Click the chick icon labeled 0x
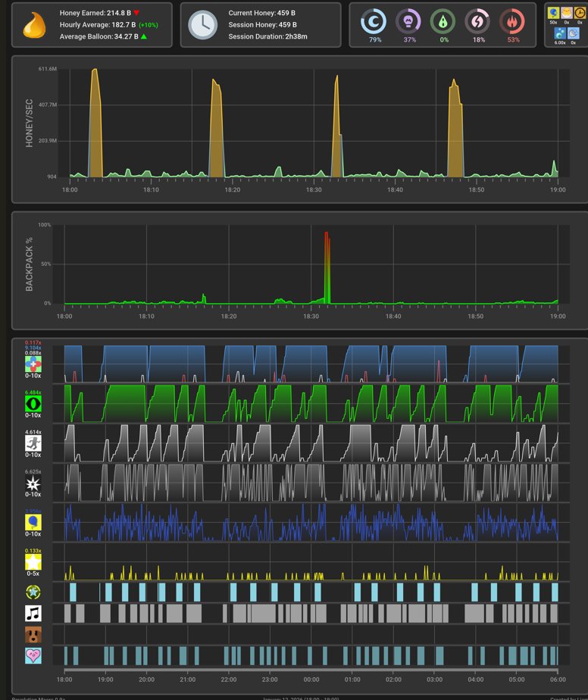588x700 pixels. [x=567, y=12]
